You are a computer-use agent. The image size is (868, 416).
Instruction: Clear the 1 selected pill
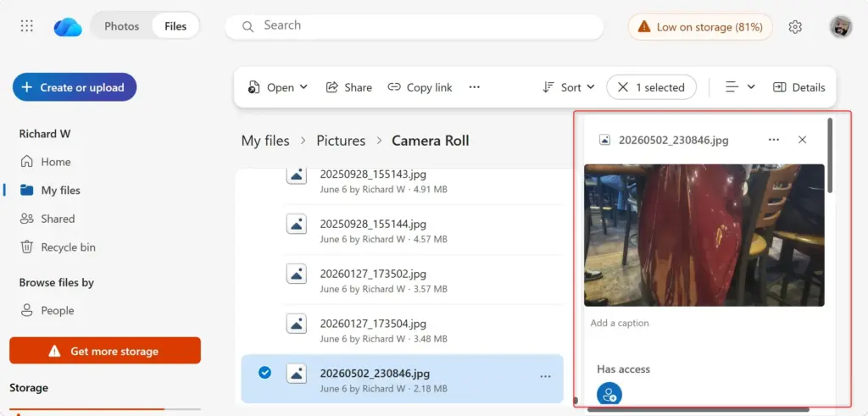(651, 87)
